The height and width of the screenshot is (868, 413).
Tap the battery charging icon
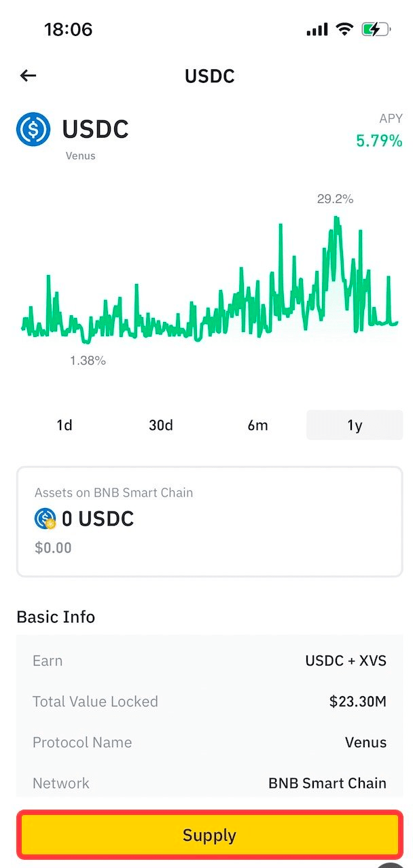375,29
